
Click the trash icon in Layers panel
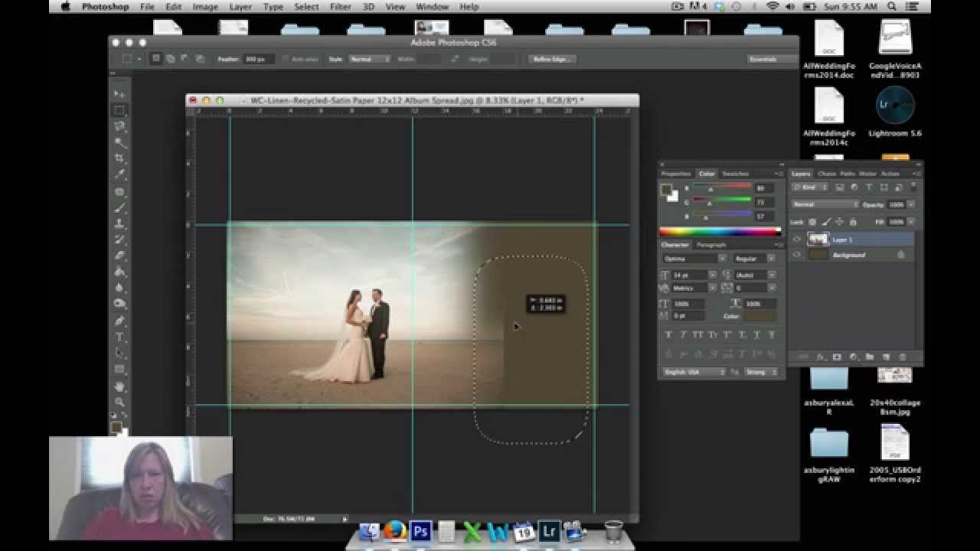pos(902,357)
